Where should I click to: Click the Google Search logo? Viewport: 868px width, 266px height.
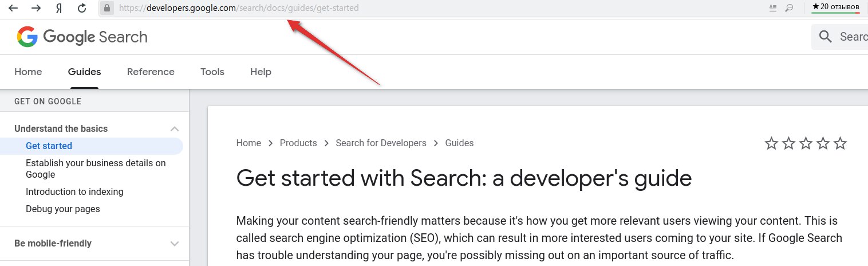82,37
